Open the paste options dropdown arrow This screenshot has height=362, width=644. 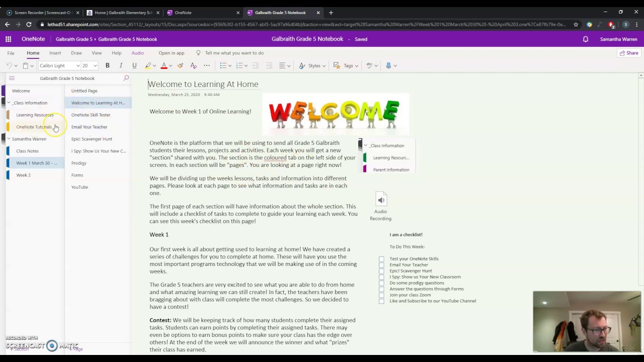tap(32, 66)
